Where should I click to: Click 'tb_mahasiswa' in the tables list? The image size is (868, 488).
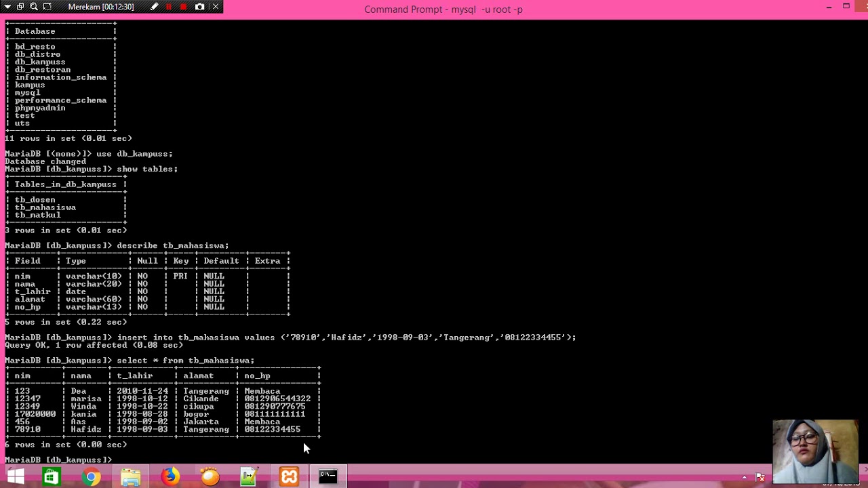[x=45, y=207]
